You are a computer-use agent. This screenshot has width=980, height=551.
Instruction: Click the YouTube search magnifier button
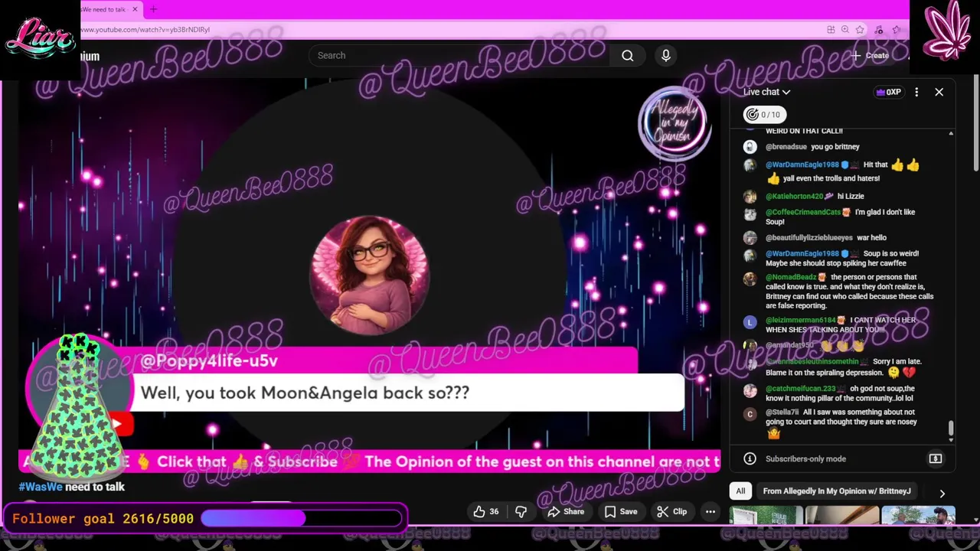[x=627, y=55]
